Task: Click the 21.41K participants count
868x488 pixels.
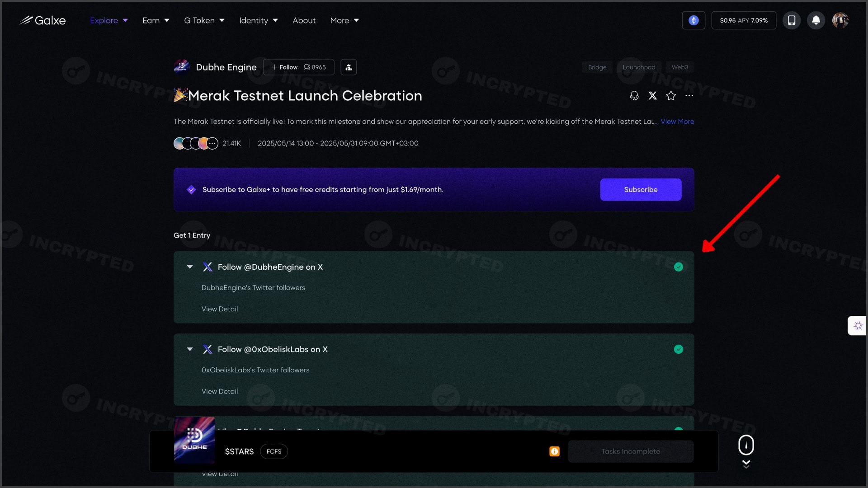Action: [x=231, y=143]
